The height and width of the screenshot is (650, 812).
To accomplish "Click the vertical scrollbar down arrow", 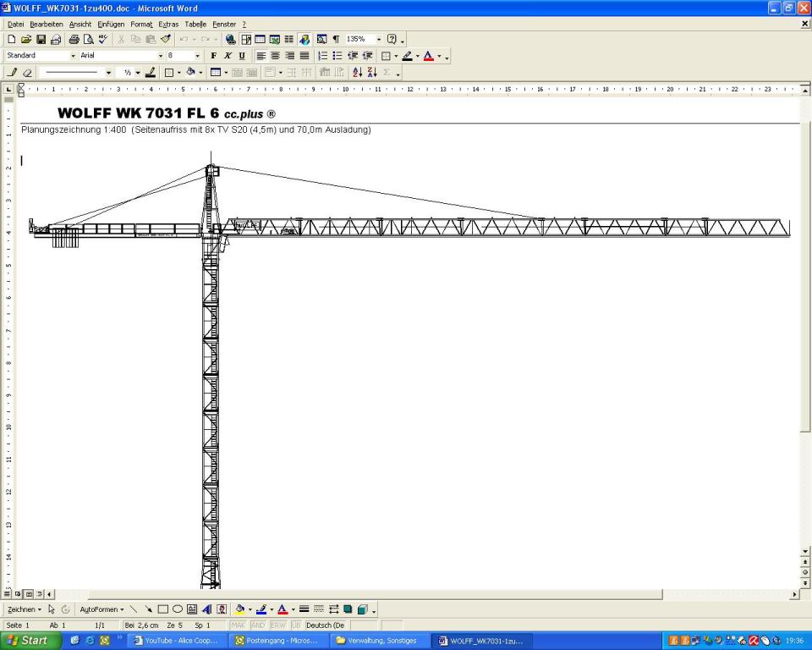I will (x=805, y=552).
